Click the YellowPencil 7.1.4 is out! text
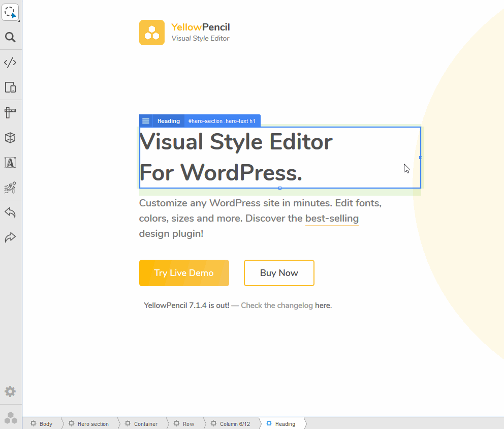 click(186, 305)
